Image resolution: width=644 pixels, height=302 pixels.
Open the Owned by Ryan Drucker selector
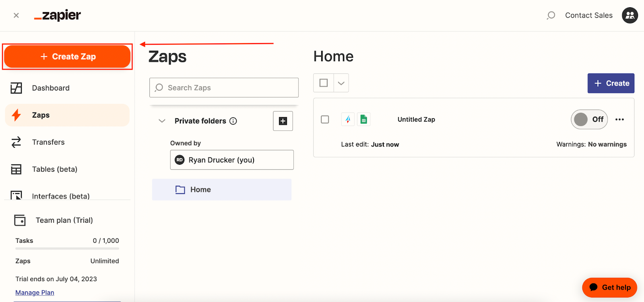[232, 160]
